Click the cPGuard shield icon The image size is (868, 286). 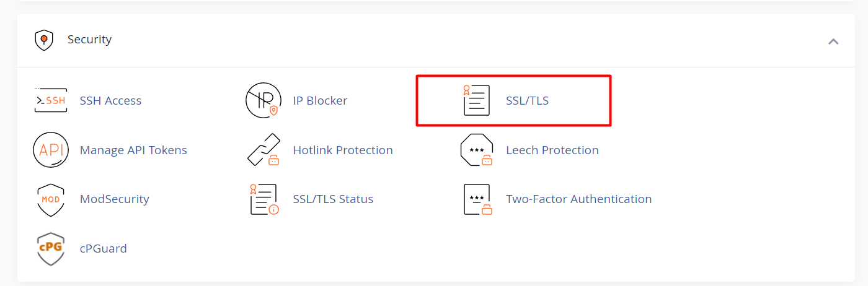pyautogui.click(x=50, y=249)
